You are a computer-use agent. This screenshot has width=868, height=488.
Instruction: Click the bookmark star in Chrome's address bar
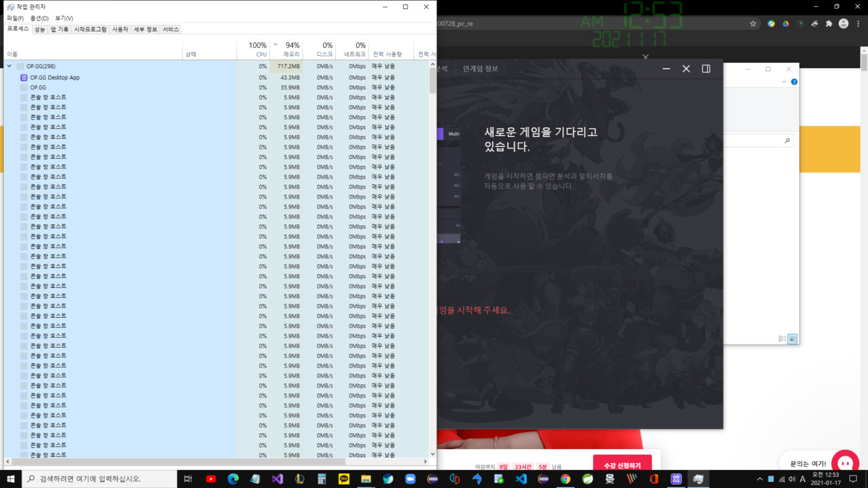click(x=753, y=24)
